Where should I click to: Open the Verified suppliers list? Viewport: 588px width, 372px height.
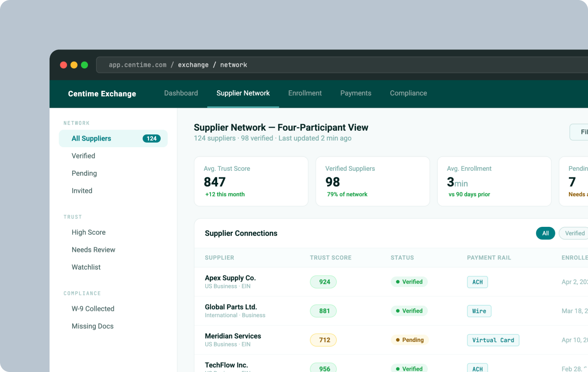pos(83,156)
